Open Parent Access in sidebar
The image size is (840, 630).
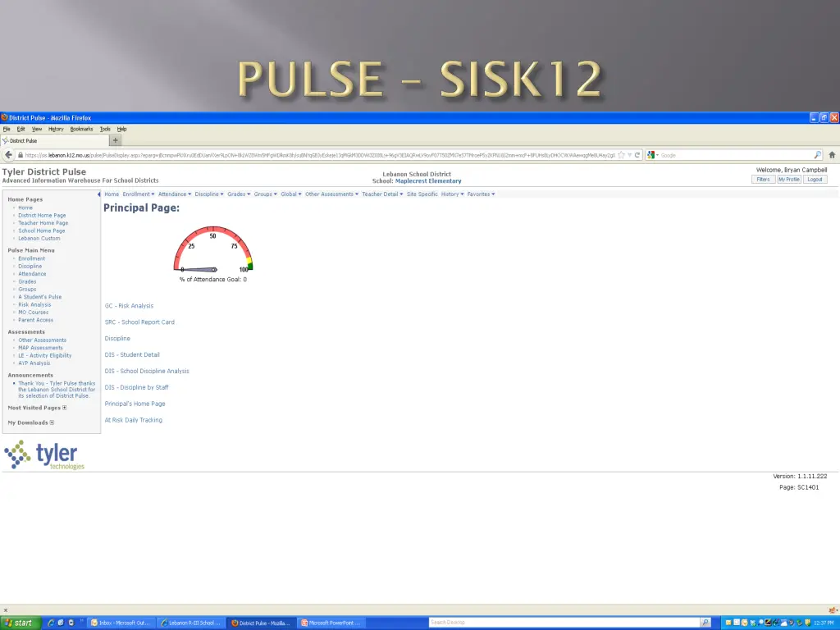pos(36,320)
